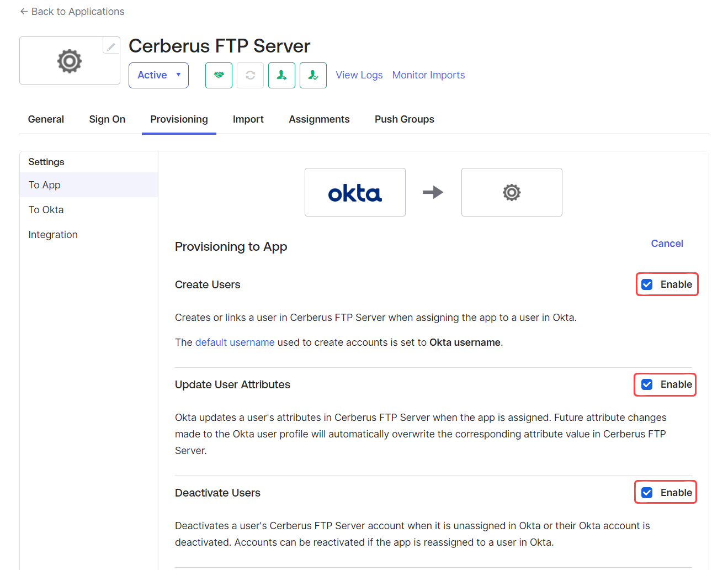Cancel editing Provisioning to App
Screen dimensions: 728x570
pyautogui.click(x=667, y=244)
